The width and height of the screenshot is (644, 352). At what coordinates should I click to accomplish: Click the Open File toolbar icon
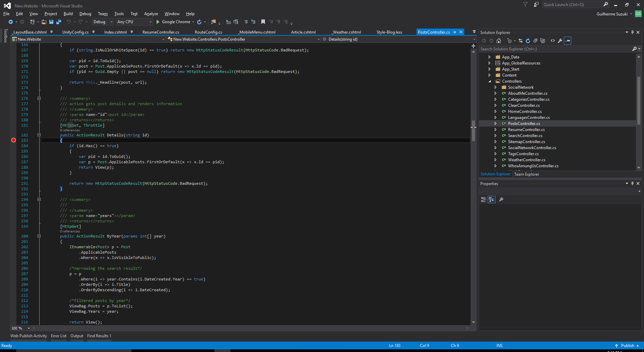click(44, 22)
